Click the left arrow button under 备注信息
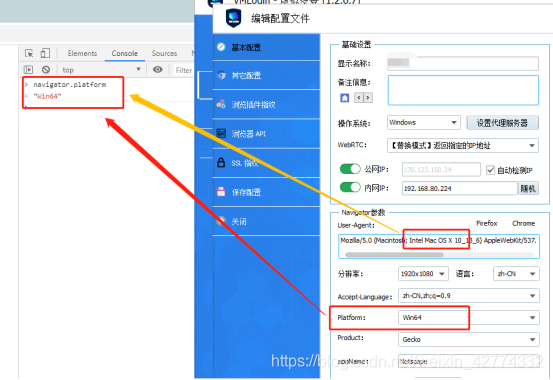This screenshot has height=380, width=553. pyautogui.click(x=359, y=97)
